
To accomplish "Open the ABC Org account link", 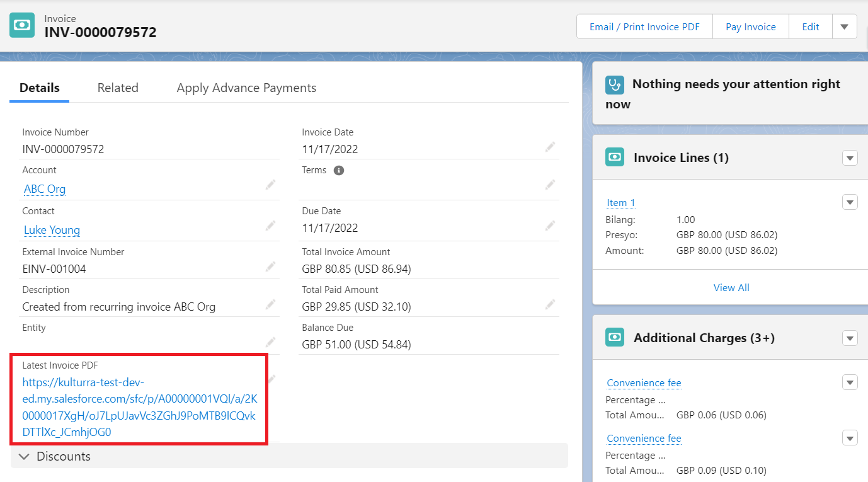I will 45,189.
